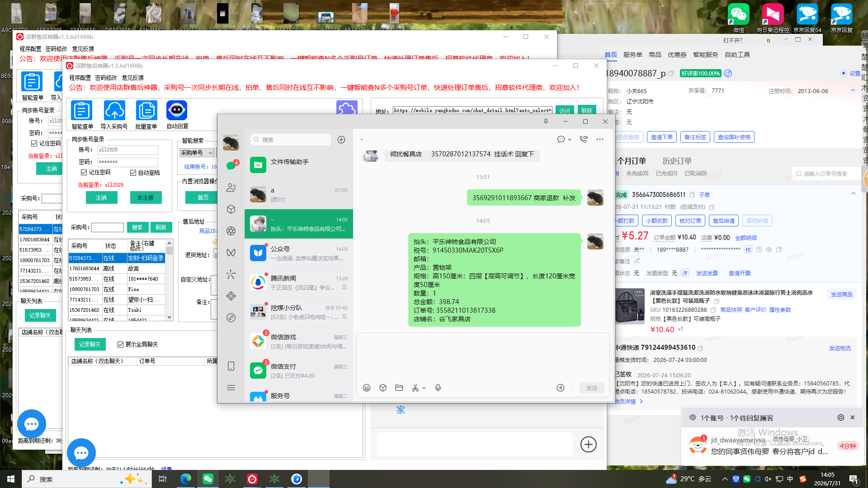This screenshot has height=488, width=868.
Task: Toggle 记住密码 checkbox next to 自动登陆
Action: pyautogui.click(x=84, y=172)
